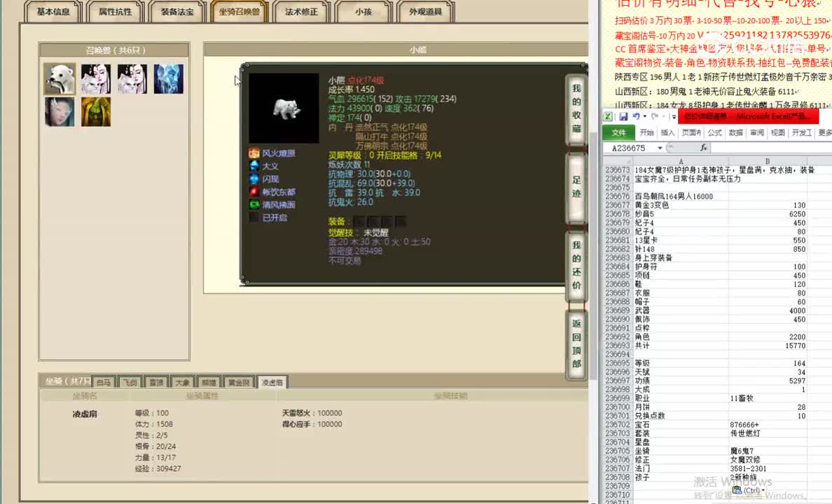
Task: Expand the Excel Name Box dropdown arrow
Action: pos(660,148)
